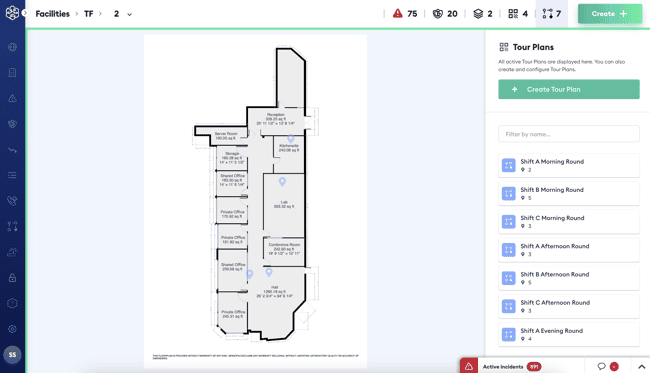Click the Server Room label
650x373 pixels.
pyautogui.click(x=226, y=133)
